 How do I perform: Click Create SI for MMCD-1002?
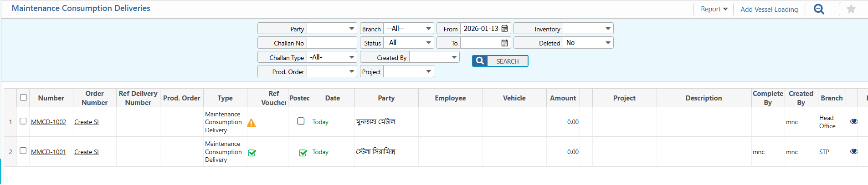tap(87, 122)
